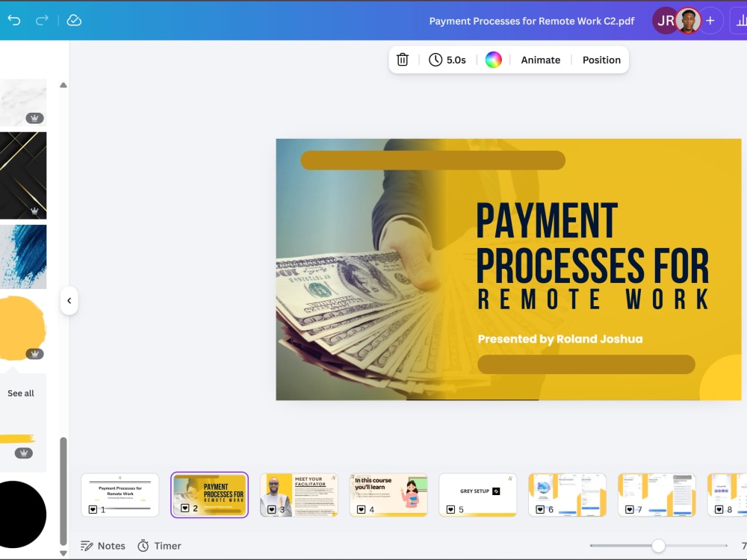The image size is (747, 560).
Task: Select the yellow brush stroke line element
Action: coord(17,438)
